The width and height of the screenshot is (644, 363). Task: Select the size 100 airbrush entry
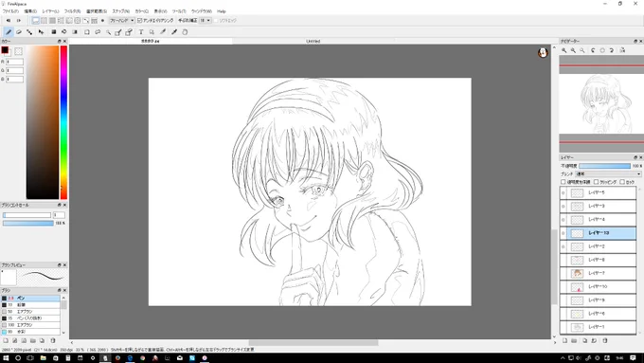pos(30,325)
